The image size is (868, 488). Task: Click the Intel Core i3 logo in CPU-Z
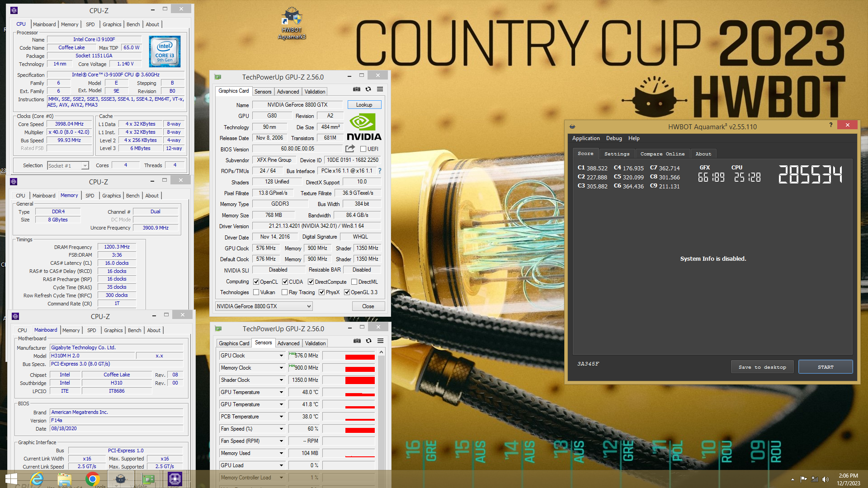point(165,52)
